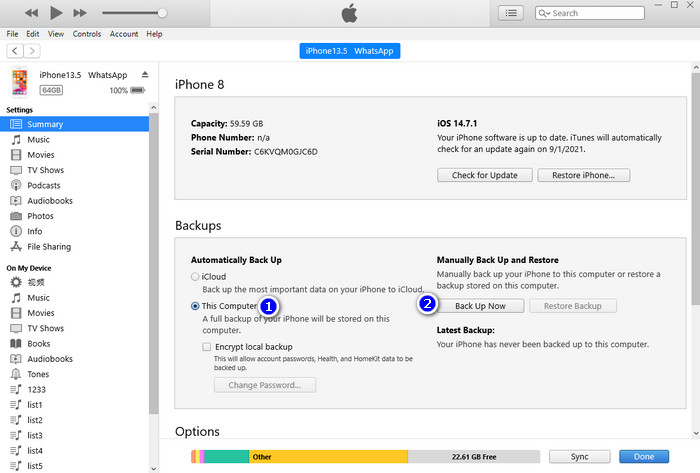This screenshot has width=700, height=473.
Task: Open the list view icon near search
Action: [511, 13]
